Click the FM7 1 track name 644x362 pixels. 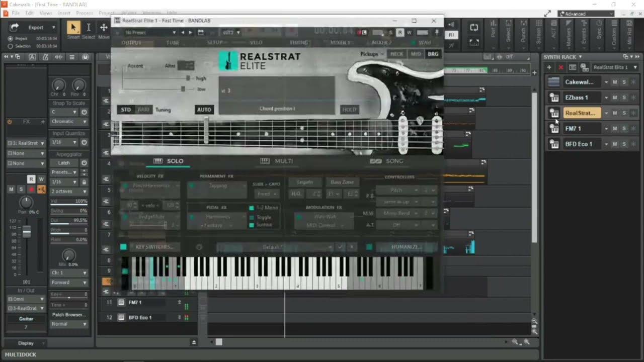coord(135,303)
